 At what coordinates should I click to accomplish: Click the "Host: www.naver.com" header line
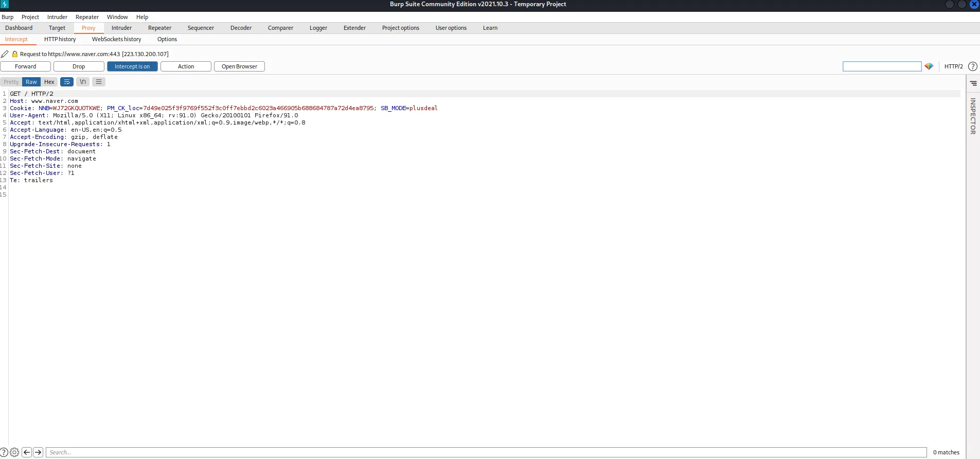tap(44, 101)
